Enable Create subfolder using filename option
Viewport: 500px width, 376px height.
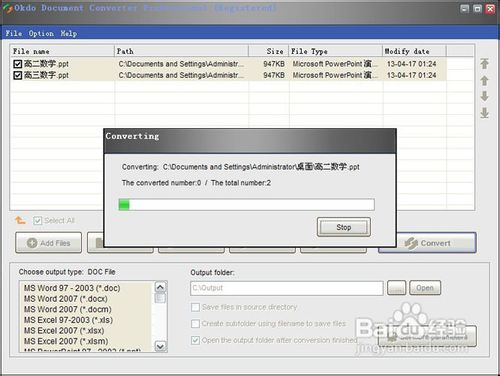click(x=195, y=324)
